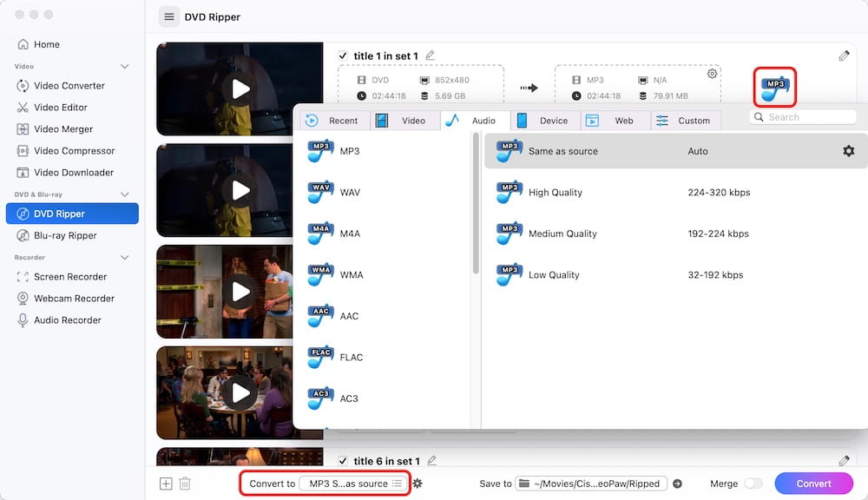Open Video Editor tool
This screenshot has width=868, height=500.
click(x=53, y=108)
